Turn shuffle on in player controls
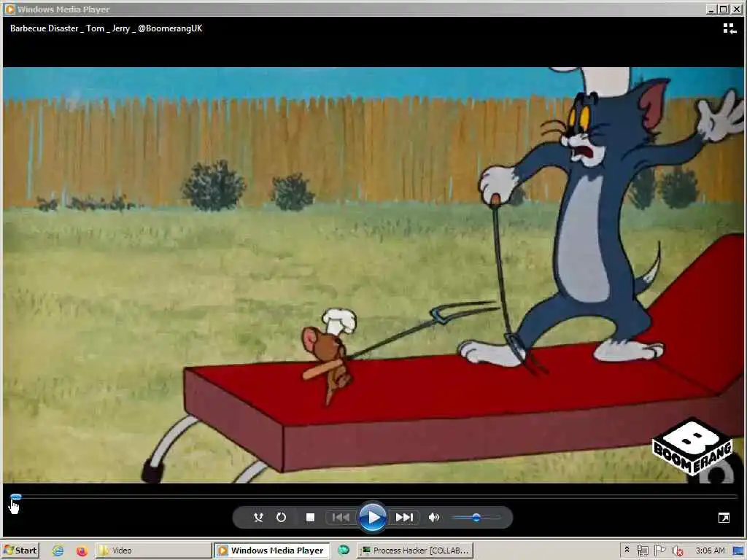 click(x=258, y=517)
